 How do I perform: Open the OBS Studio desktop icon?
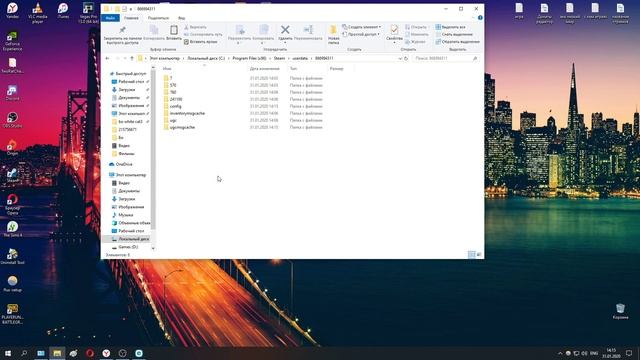point(12,120)
